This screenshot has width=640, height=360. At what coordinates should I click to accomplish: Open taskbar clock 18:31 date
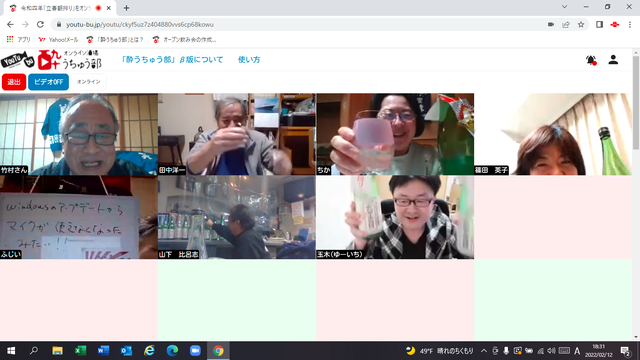pos(599,351)
